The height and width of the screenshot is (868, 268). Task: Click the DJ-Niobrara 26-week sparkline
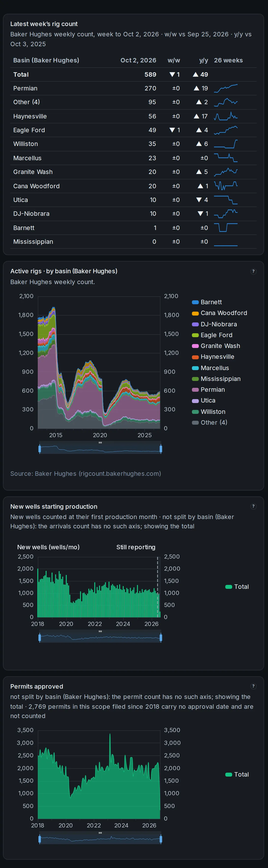pos(226,214)
